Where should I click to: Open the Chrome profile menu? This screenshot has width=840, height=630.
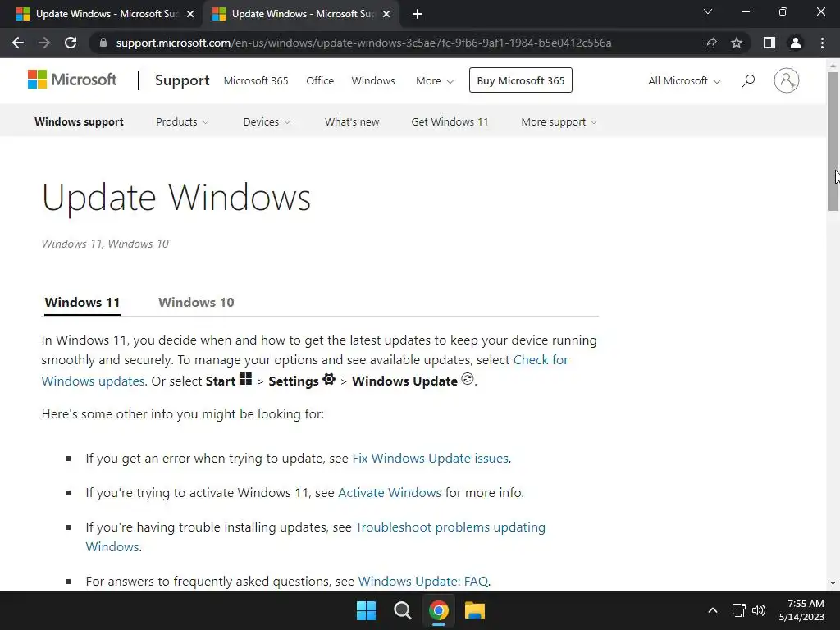(x=796, y=43)
